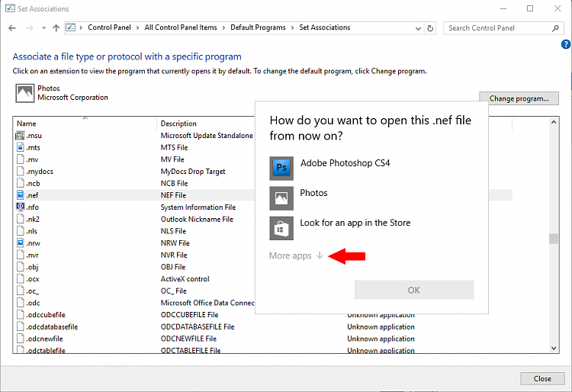Click the forward navigation arrow

pyautogui.click(x=30, y=28)
